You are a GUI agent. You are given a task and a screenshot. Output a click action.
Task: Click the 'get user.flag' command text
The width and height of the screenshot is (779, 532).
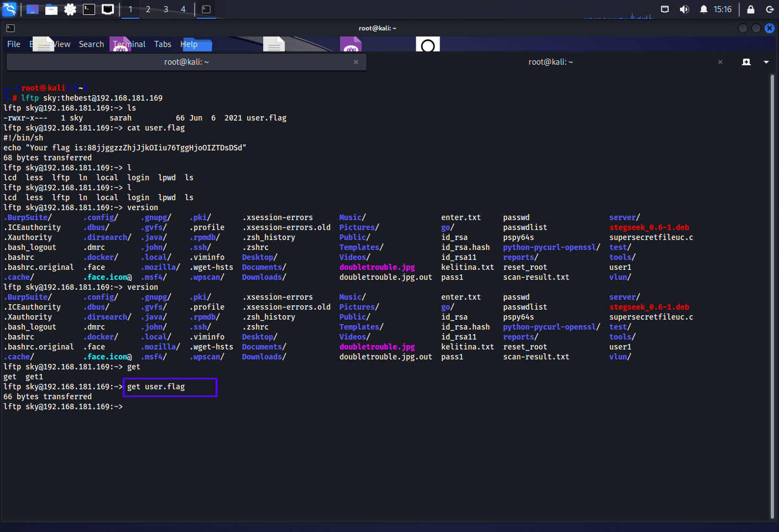156,387
